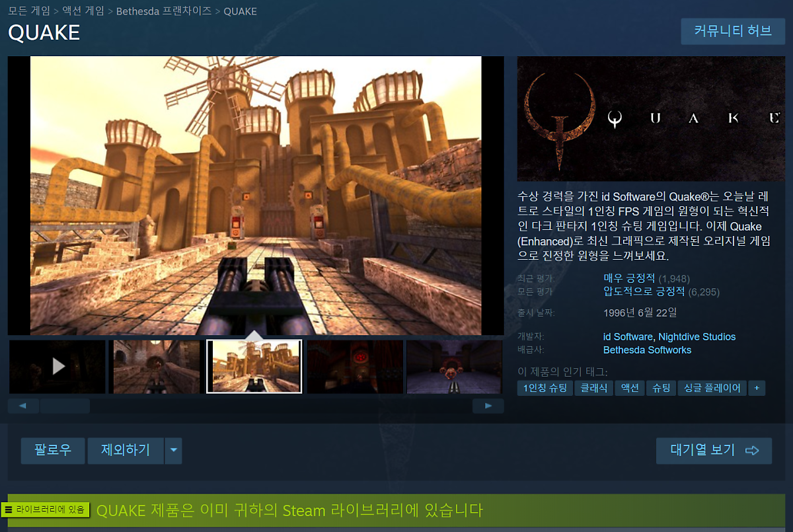Screen dimensions: 793x532
Task: Click the QUAKE breadcrumb link
Action: coord(241,11)
